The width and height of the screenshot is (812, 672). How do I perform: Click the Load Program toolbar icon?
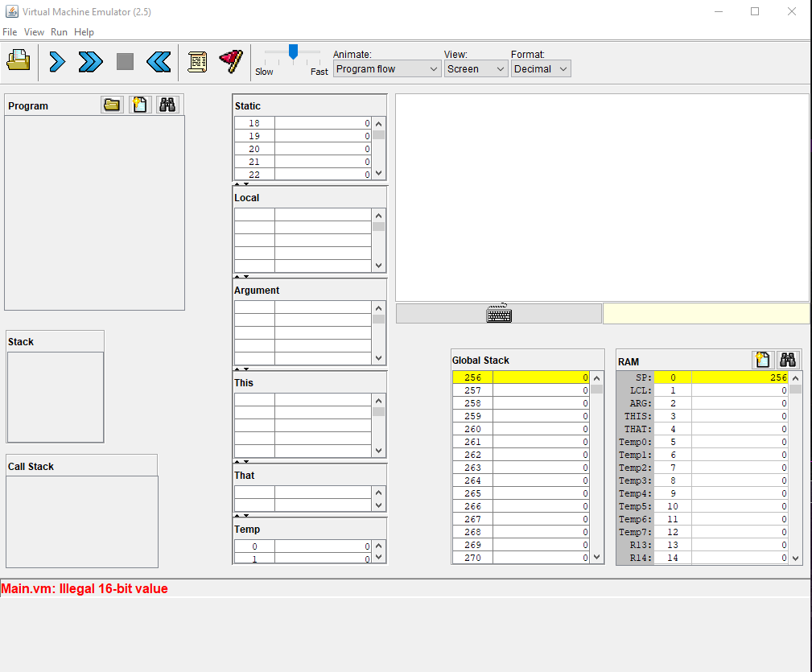pyautogui.click(x=19, y=61)
